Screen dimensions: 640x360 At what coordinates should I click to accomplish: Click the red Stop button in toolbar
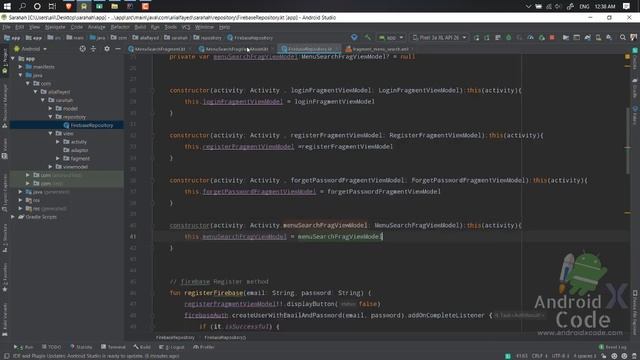[552, 38]
